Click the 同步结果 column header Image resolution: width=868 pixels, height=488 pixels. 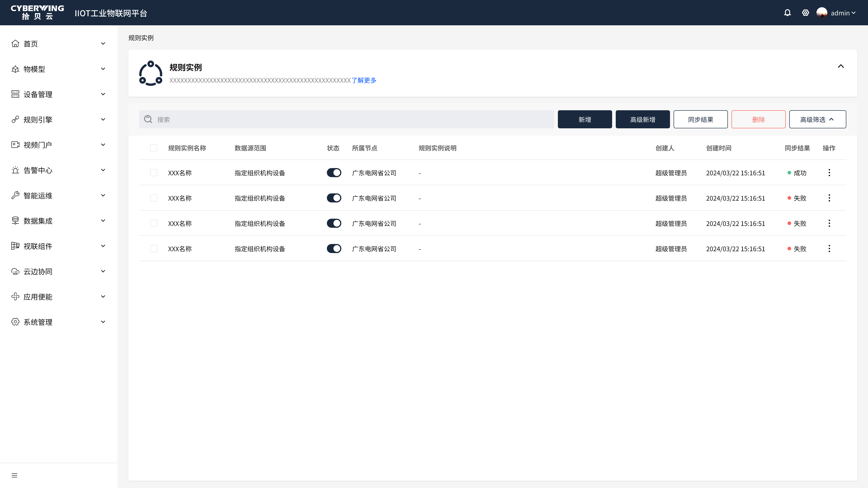(797, 148)
